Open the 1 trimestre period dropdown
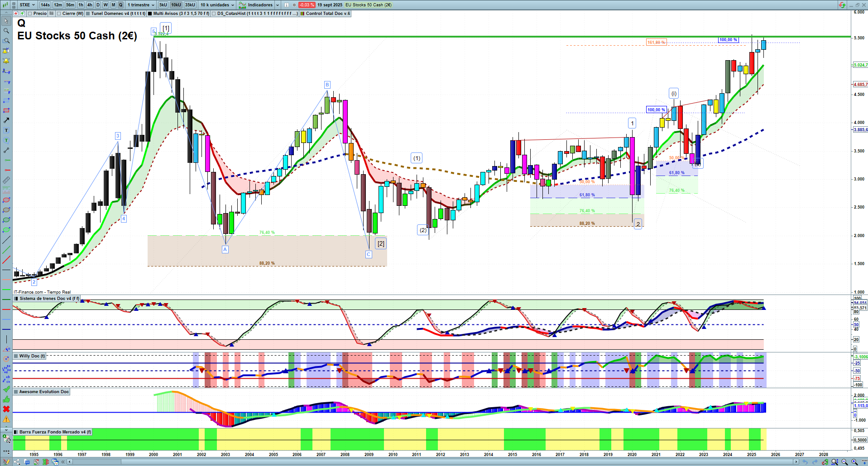This screenshot has width=868, height=466. [x=141, y=5]
